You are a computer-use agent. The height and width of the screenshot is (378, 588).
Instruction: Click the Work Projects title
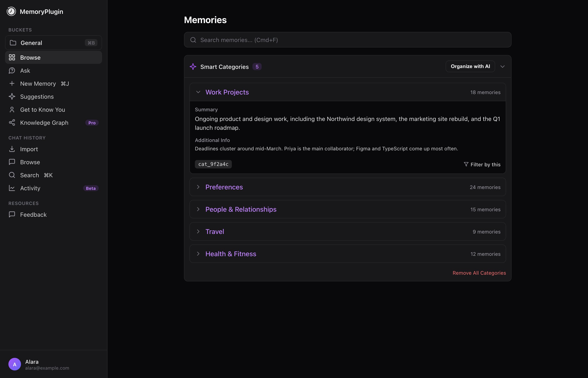[x=227, y=92]
